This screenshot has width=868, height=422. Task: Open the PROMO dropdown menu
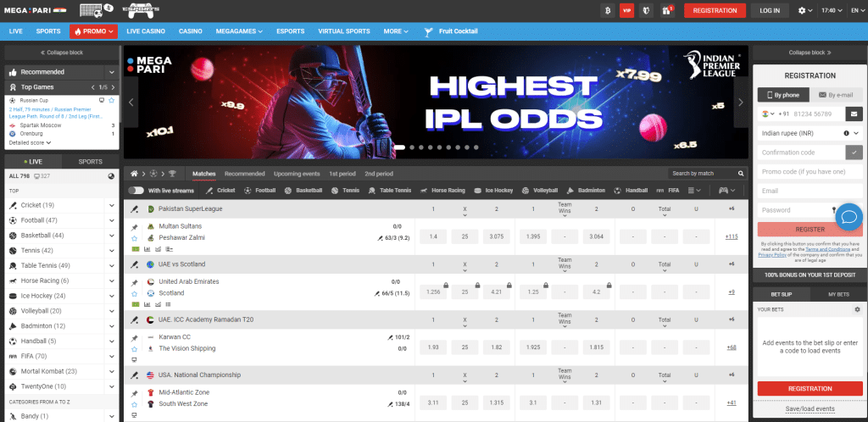point(93,31)
